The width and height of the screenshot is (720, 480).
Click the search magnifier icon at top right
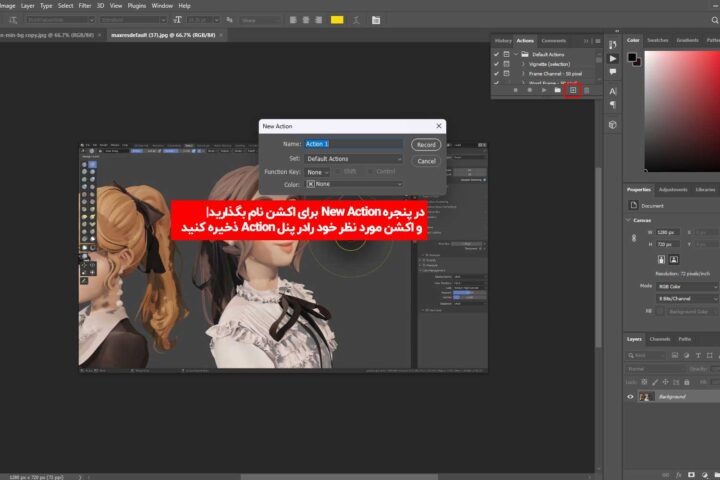[x=714, y=20]
